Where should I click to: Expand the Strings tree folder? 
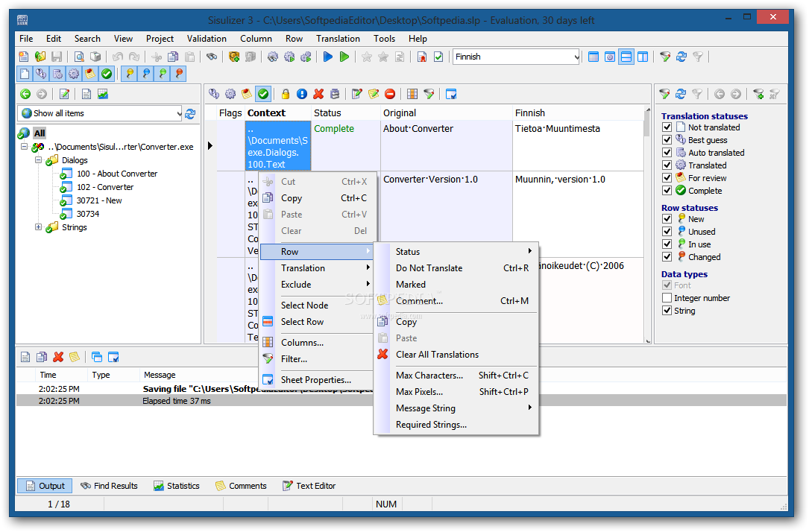pyautogui.click(x=38, y=227)
